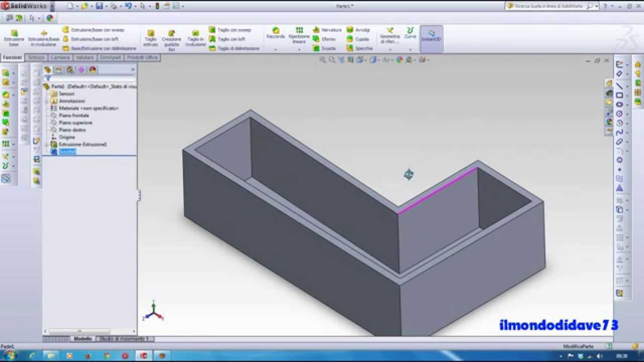Open Ripetizione lineare dropdown arrow
The height and width of the screenshot is (362, 644).
[x=299, y=50]
